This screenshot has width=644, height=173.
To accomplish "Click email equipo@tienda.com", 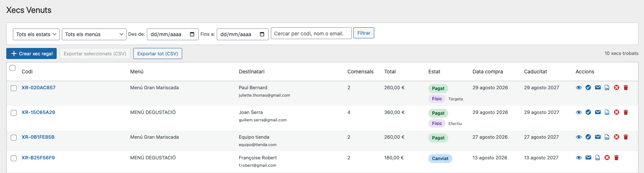I will point(258,145).
